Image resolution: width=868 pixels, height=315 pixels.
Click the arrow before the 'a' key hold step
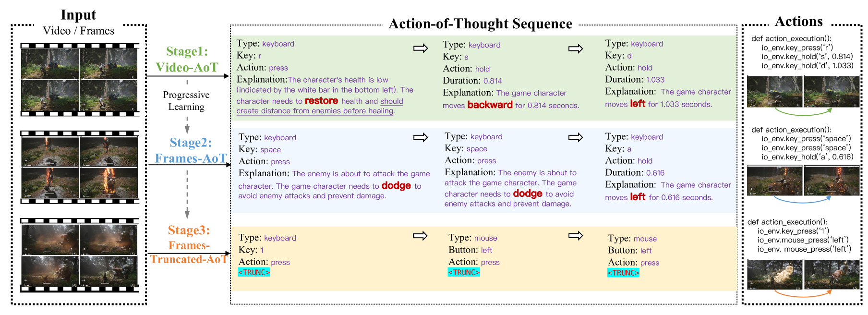[575, 138]
